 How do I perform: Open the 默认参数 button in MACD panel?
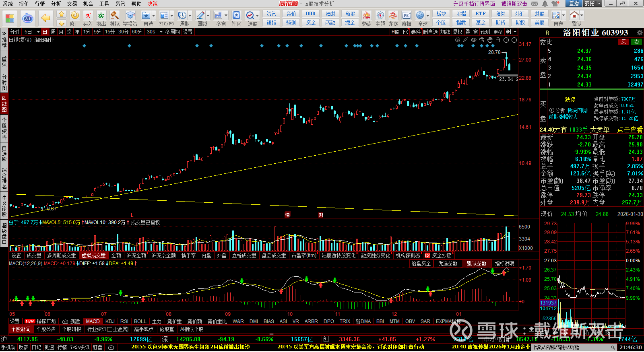pos(477,263)
